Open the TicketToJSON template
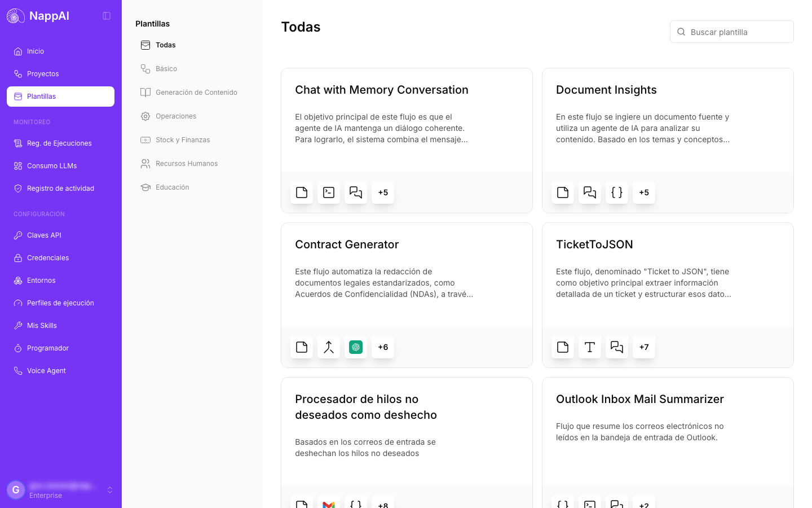This screenshot has width=812, height=508. (668, 295)
